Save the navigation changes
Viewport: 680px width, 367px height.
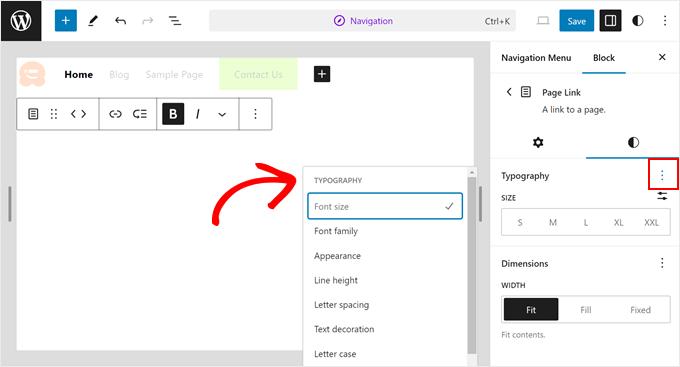pyautogui.click(x=576, y=21)
